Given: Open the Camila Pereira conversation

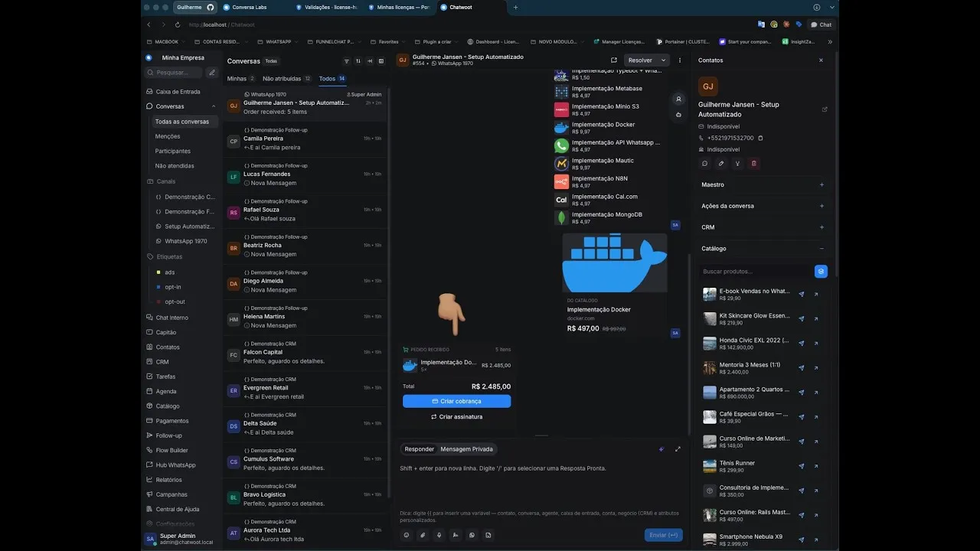Looking at the screenshot, I should click(x=305, y=139).
